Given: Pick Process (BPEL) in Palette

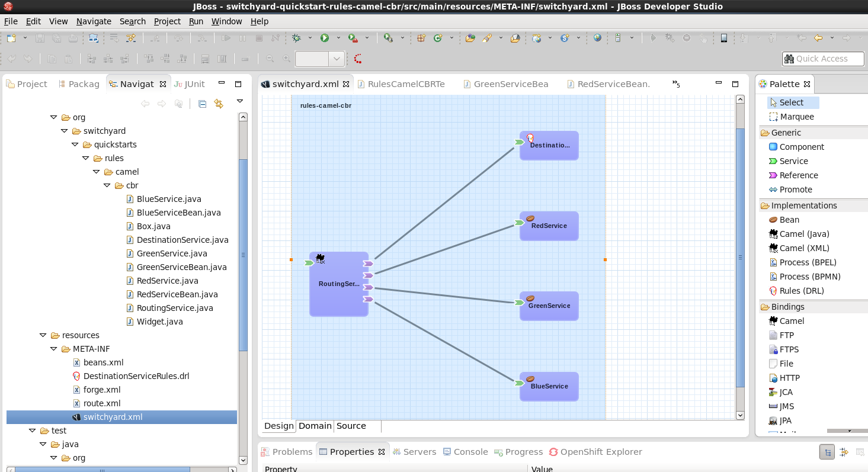Looking at the screenshot, I should click(x=802, y=262).
